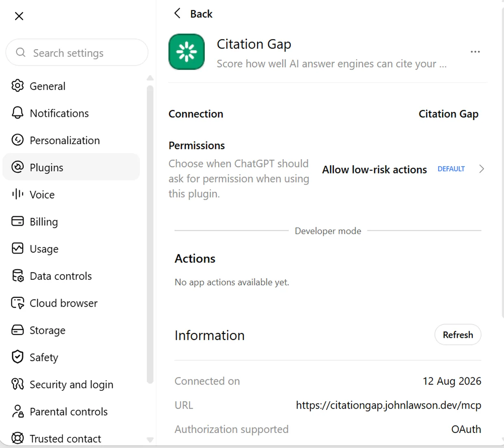Go to Personalization section
Image resolution: width=504 pixels, height=448 pixels.
point(71,140)
